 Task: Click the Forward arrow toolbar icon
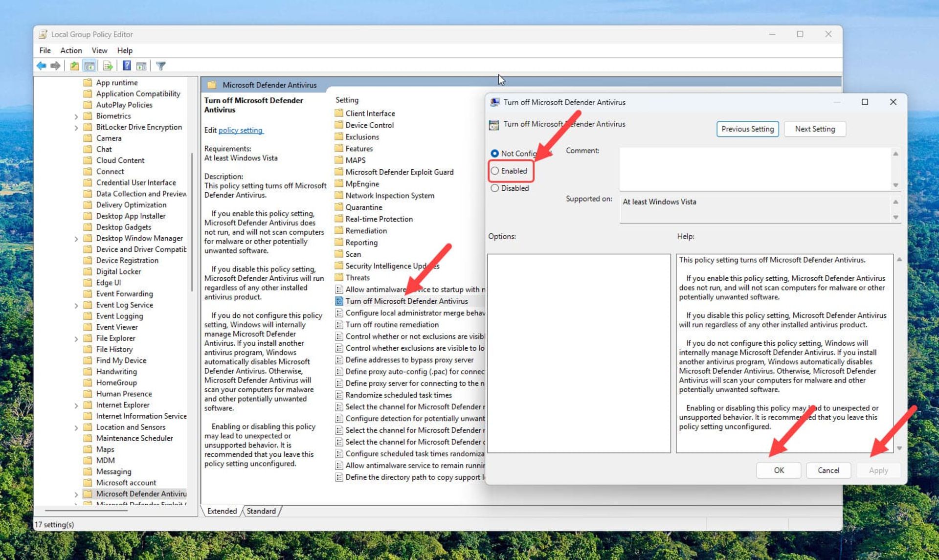click(56, 66)
